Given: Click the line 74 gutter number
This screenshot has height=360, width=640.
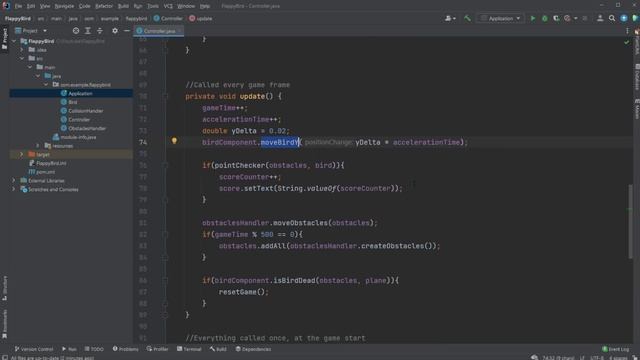Looking at the screenshot, I should tap(143, 142).
